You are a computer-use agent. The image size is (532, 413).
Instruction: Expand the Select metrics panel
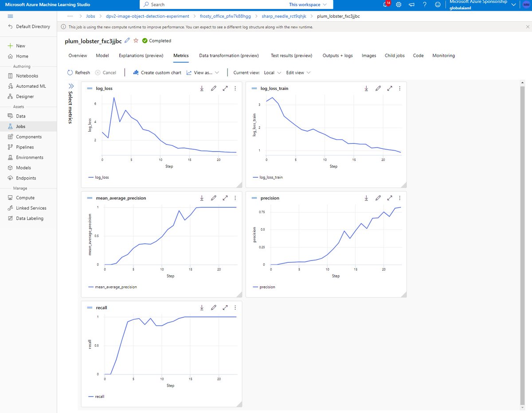pos(70,86)
